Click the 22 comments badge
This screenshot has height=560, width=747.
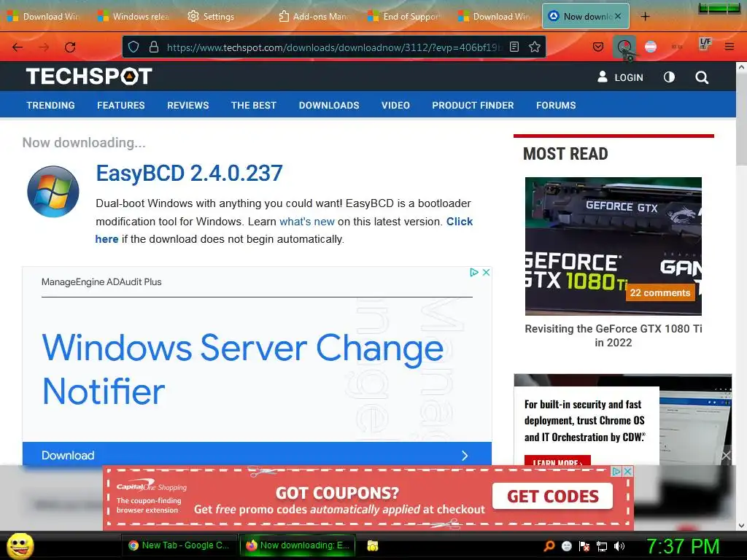click(x=659, y=293)
